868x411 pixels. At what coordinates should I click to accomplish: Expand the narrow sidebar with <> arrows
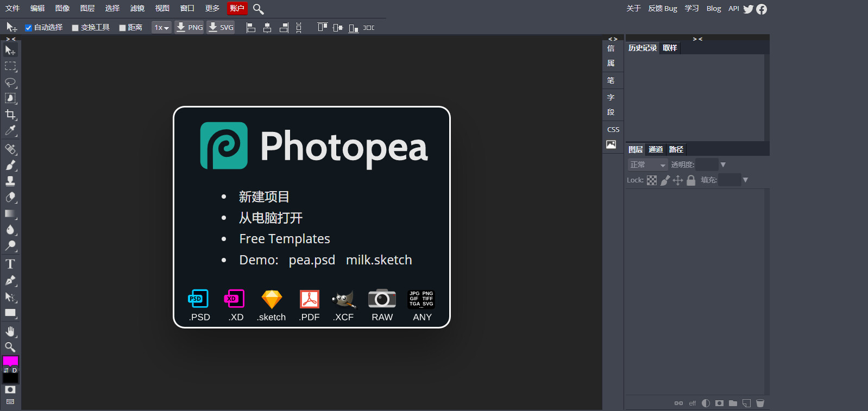613,39
